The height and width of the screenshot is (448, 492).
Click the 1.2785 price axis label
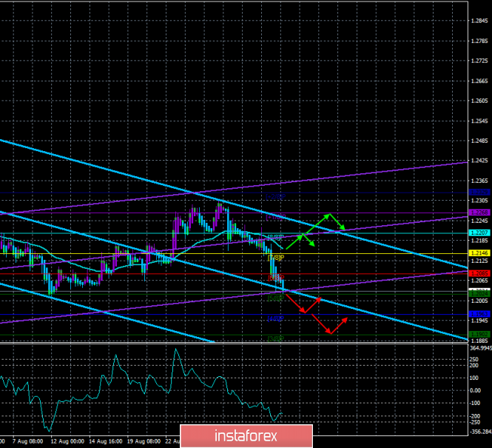point(479,41)
